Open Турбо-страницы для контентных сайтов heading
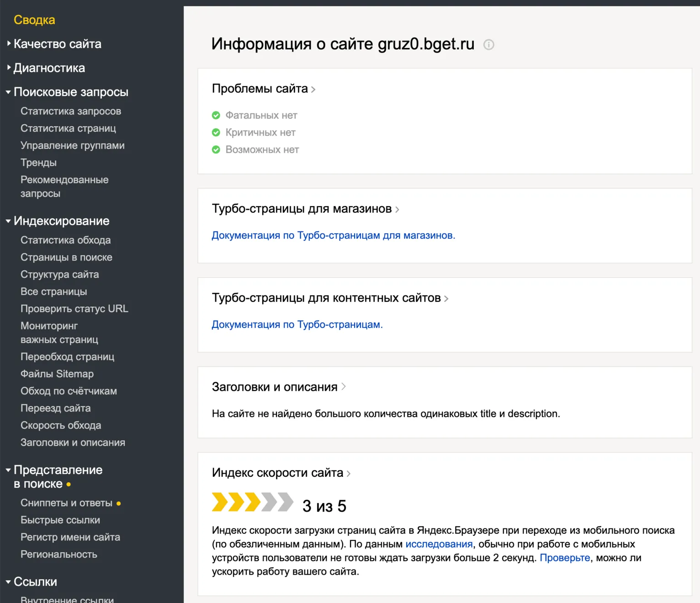 click(330, 298)
